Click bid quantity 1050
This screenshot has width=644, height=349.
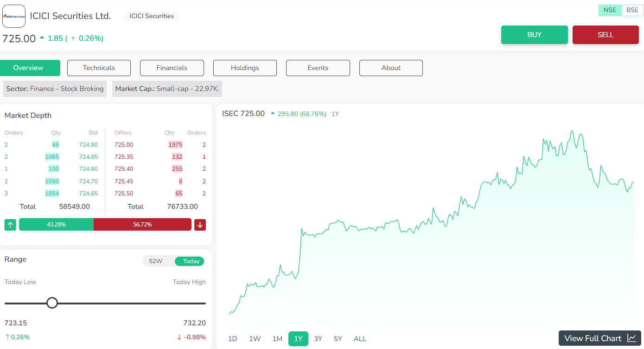tap(52, 181)
